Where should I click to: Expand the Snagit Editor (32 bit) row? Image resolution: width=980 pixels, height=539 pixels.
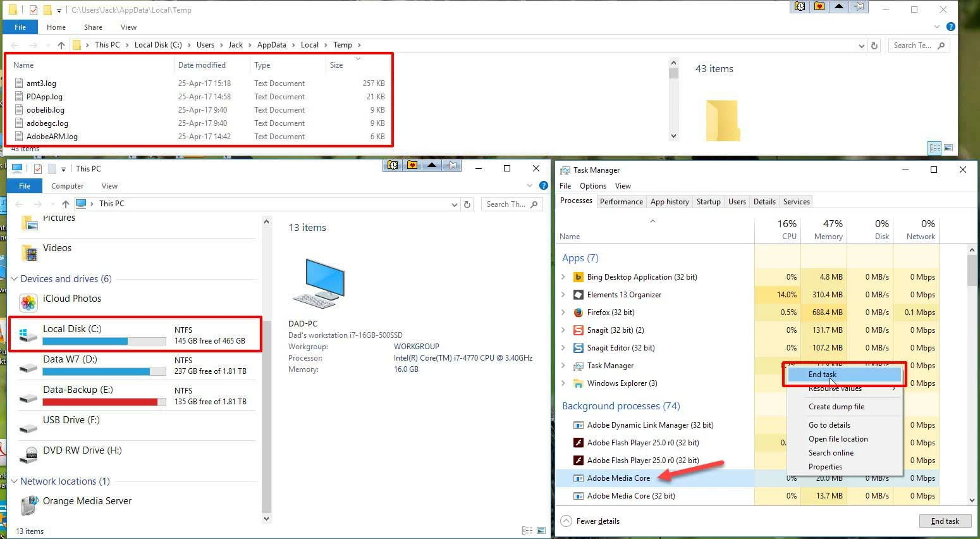pos(563,348)
